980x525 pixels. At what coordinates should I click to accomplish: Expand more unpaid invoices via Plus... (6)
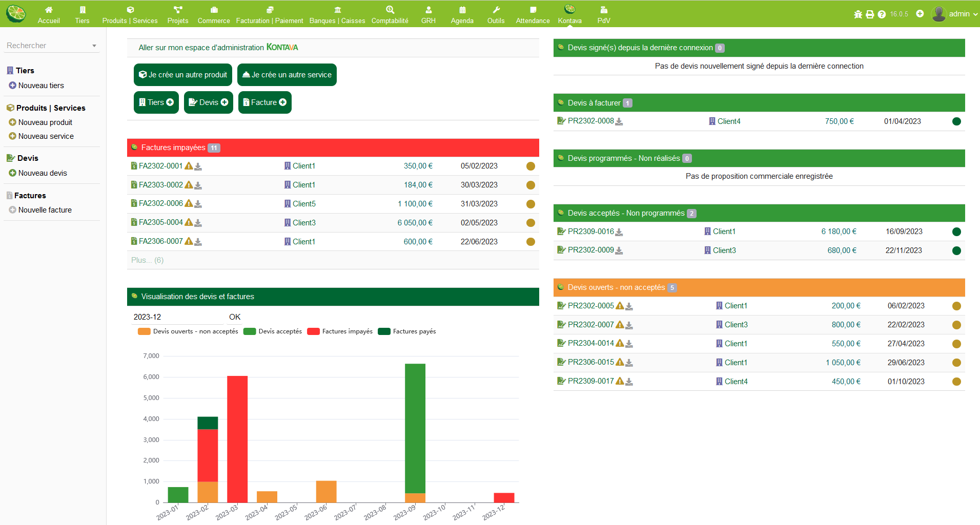tap(147, 260)
